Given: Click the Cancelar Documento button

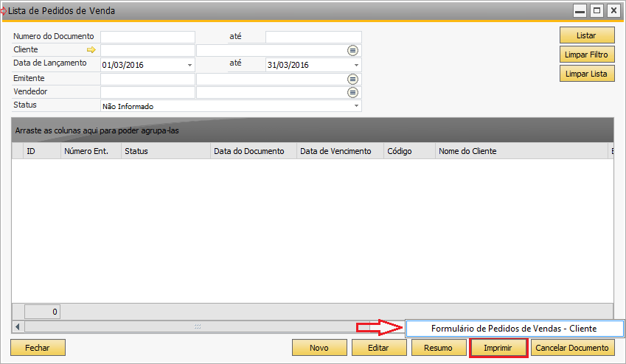Looking at the screenshot, I should coord(572,348).
